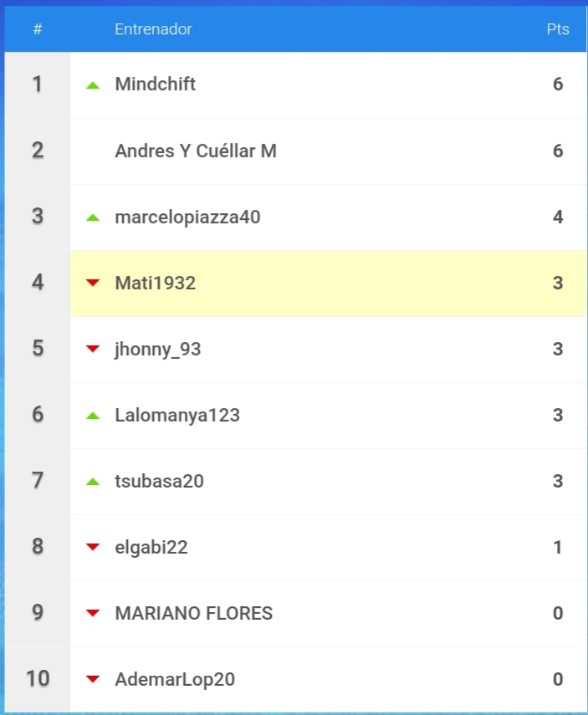The width and height of the screenshot is (588, 715).
Task: Click the 0 points value for MARIANO FLORES
Action: pyautogui.click(x=557, y=613)
